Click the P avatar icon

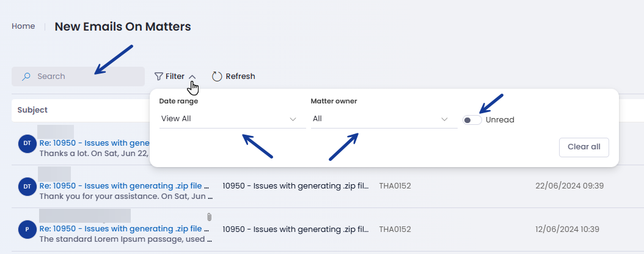pos(27,229)
